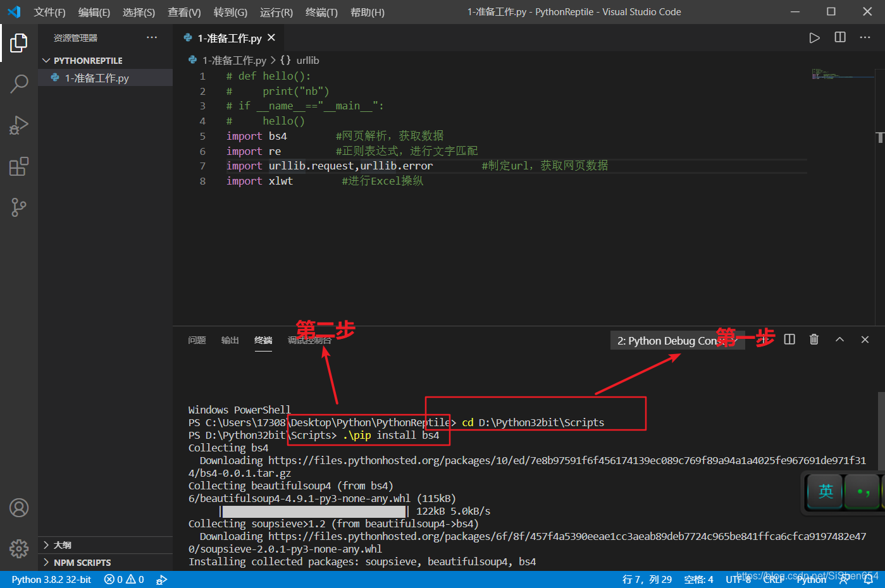Split the editor to the right
Viewport: 885px width, 588px height.
pos(840,38)
